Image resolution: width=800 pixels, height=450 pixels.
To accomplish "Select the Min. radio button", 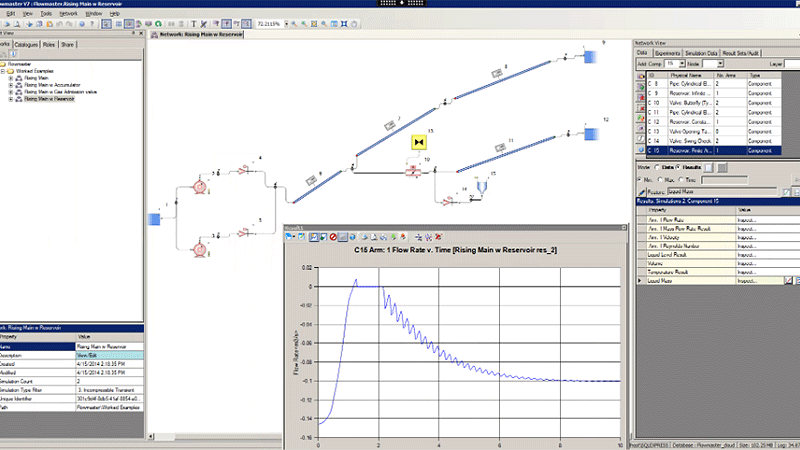I will point(640,180).
